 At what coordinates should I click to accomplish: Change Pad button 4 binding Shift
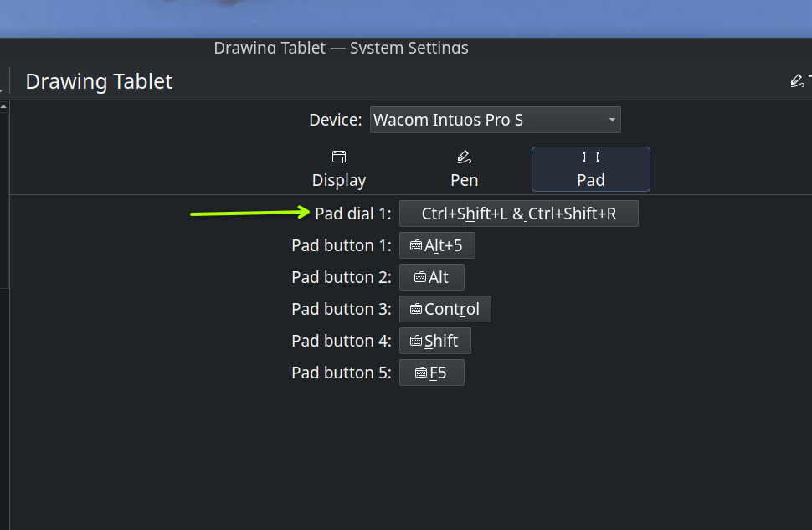click(435, 341)
